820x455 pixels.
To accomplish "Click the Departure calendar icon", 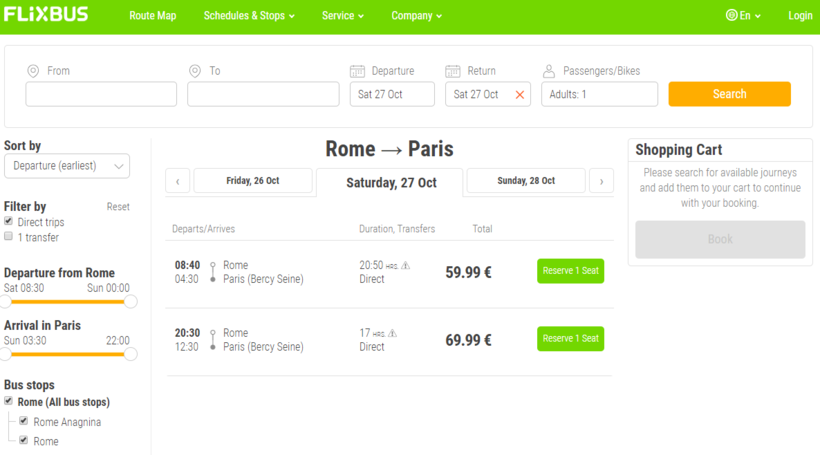I will pos(357,71).
